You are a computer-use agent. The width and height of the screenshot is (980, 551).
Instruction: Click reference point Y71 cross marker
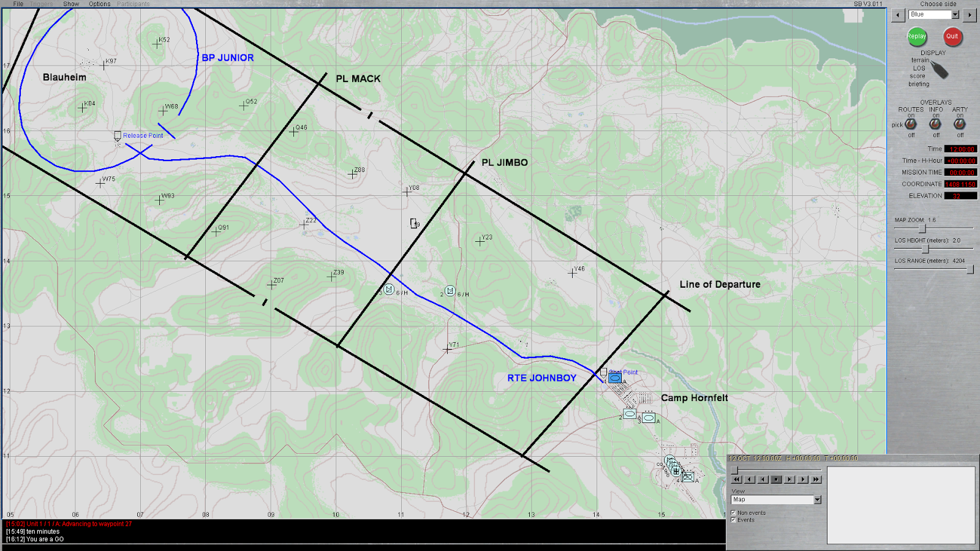(447, 349)
